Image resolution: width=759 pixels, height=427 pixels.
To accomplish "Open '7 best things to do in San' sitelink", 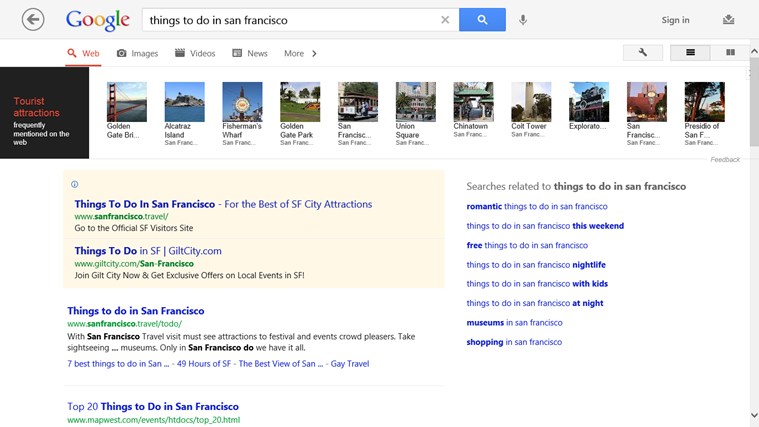I will [118, 364].
